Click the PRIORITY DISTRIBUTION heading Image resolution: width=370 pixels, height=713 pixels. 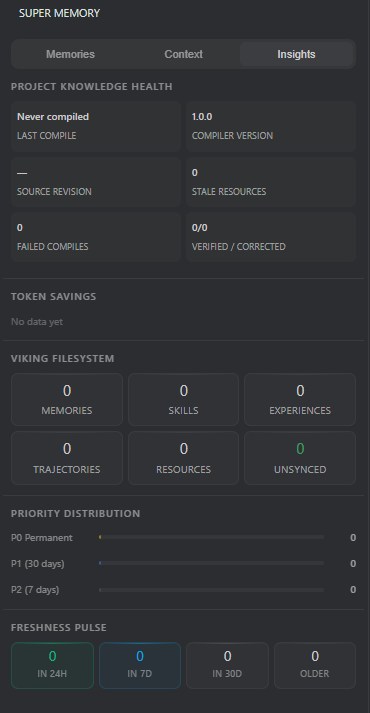pos(75,513)
